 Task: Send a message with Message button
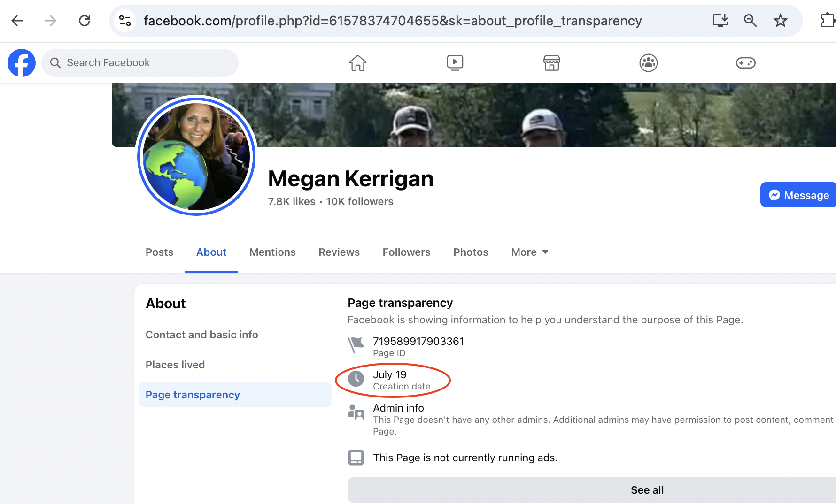(x=798, y=195)
